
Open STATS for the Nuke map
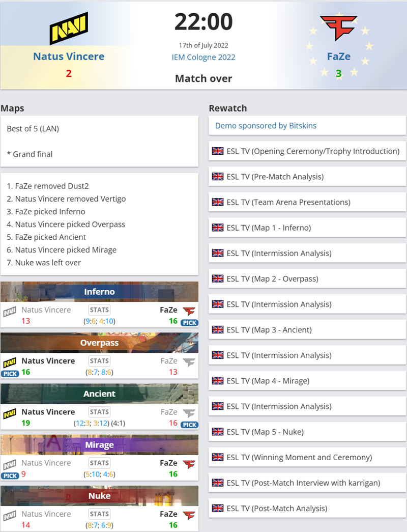(x=99, y=514)
